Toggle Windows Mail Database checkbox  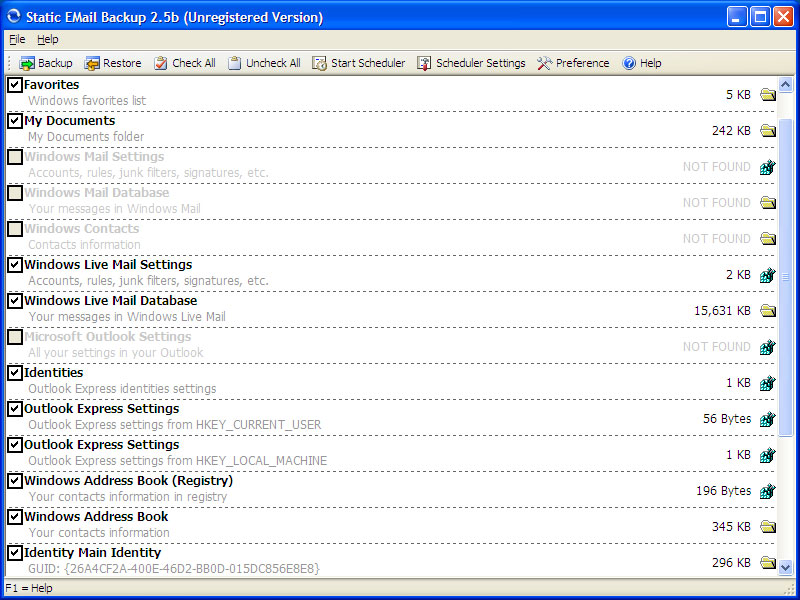tap(15, 193)
